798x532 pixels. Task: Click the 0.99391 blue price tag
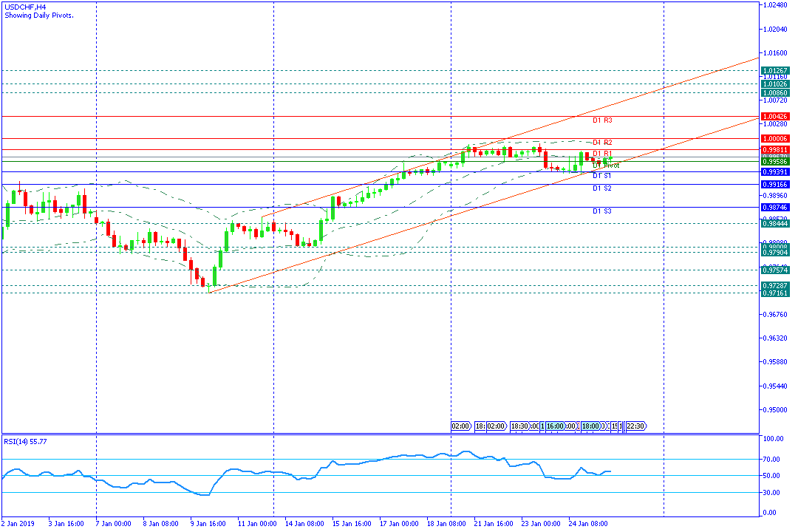click(774, 172)
